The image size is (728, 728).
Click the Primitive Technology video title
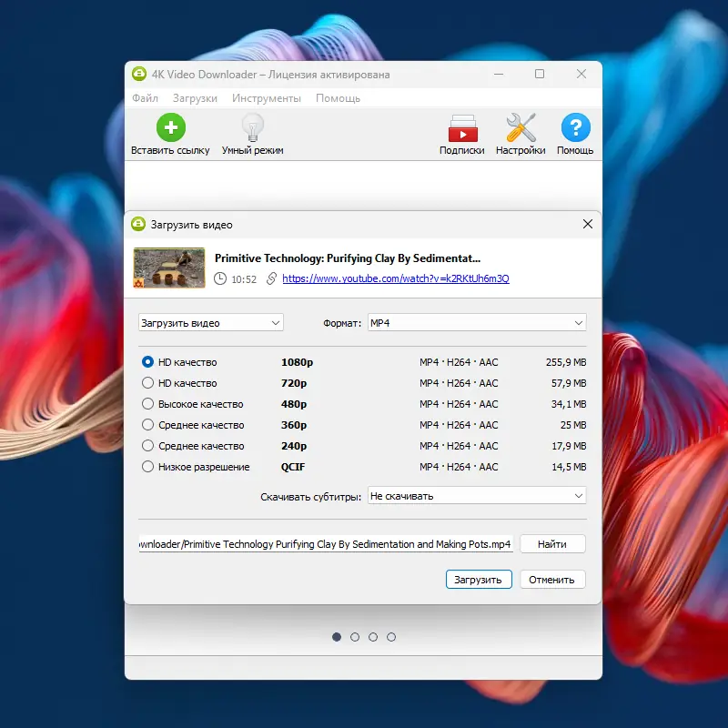[348, 258]
